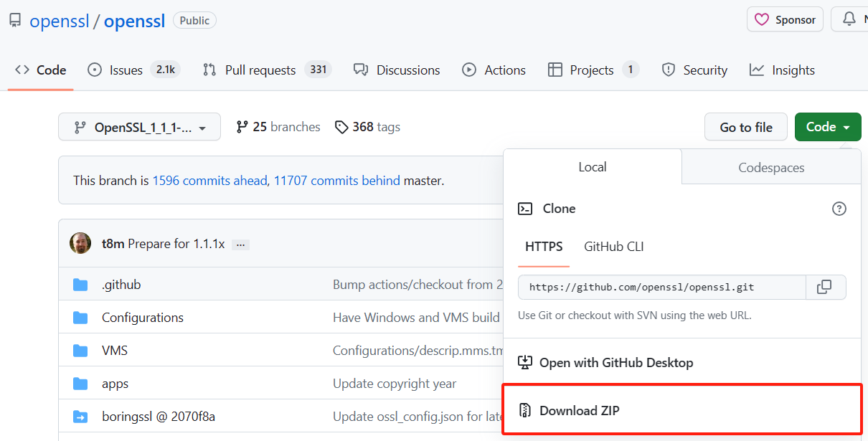Viewport: 868px width, 441px height.
Task: Select the HTTPS clone option
Action: (x=544, y=247)
